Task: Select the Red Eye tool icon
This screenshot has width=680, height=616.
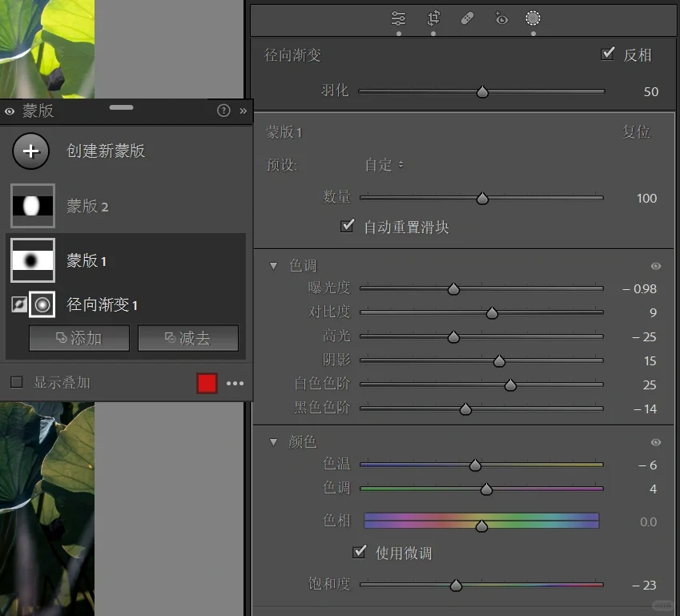Action: (501, 18)
